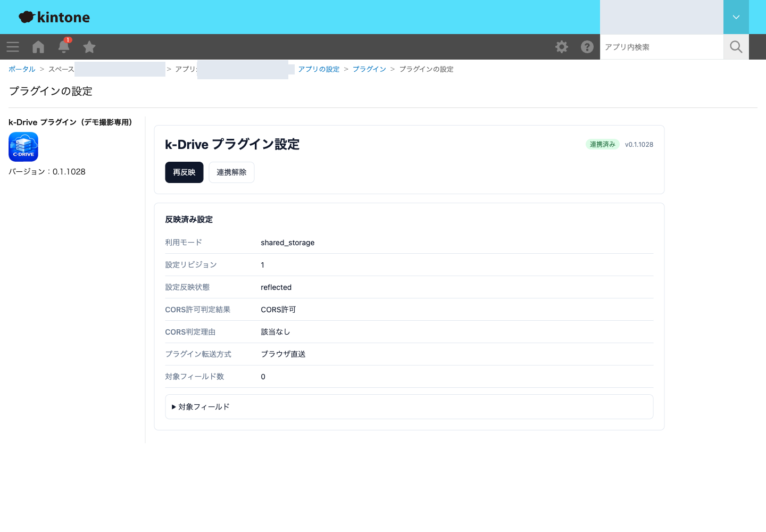Click the 設定リビジョン label
The width and height of the screenshot is (766, 532).
click(x=191, y=265)
